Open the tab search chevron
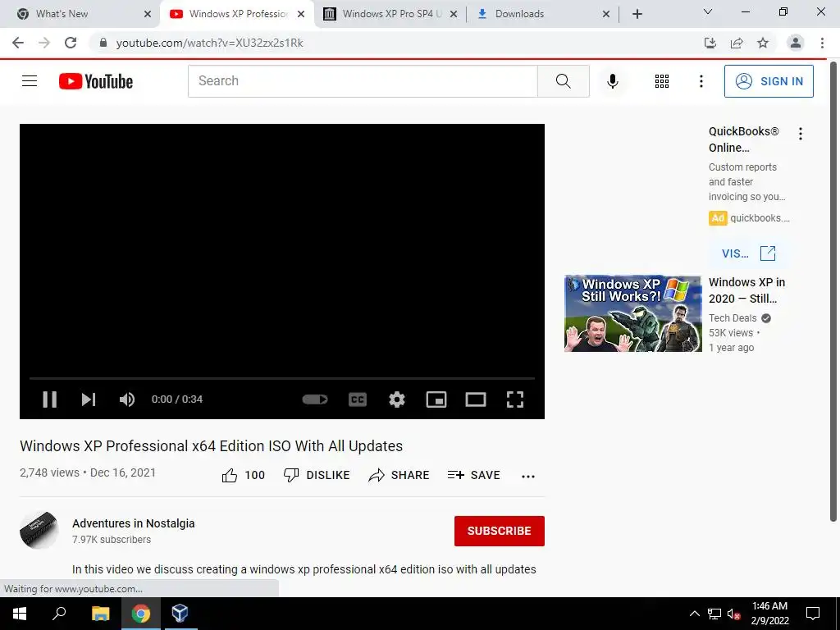Image resolution: width=840 pixels, height=630 pixels. pyautogui.click(x=707, y=11)
